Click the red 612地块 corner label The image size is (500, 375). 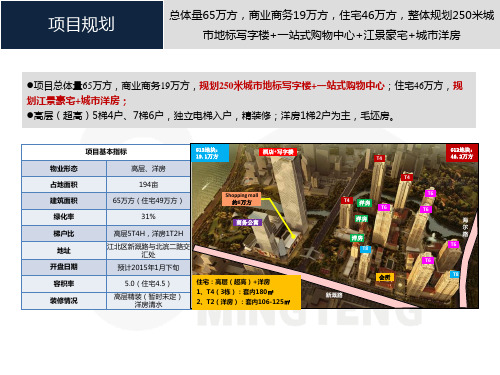(462, 153)
